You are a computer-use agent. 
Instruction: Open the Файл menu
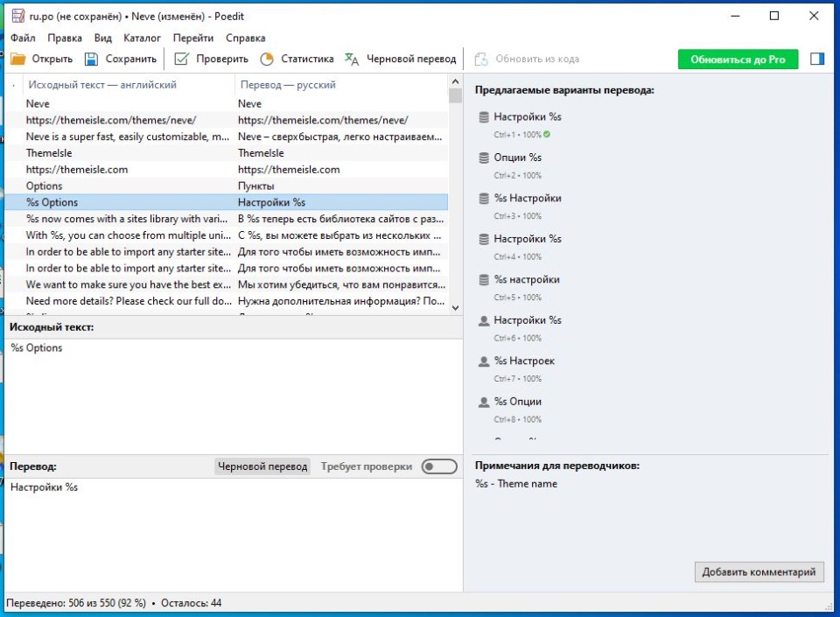(23, 38)
